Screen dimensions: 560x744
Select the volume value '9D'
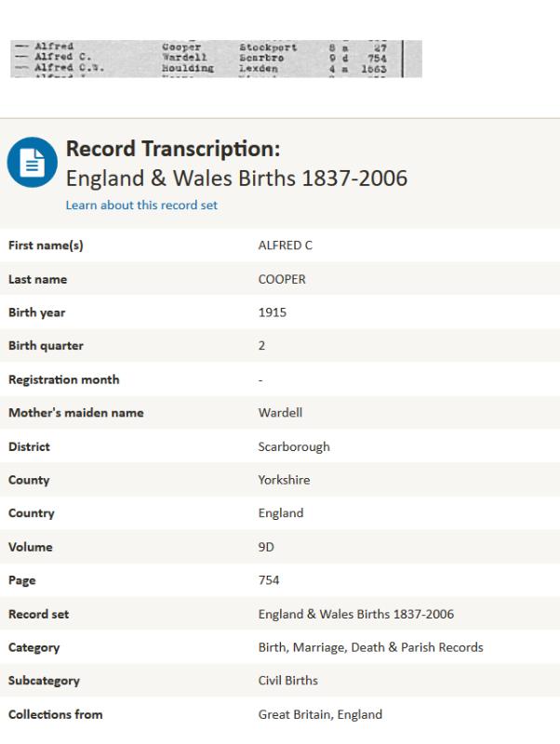[x=266, y=547]
